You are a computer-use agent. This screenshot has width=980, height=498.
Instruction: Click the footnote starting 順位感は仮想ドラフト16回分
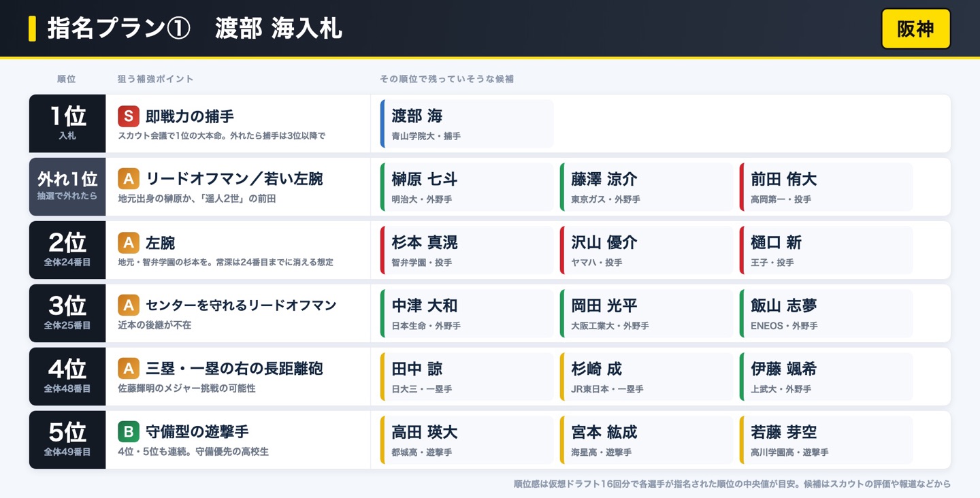[x=732, y=484]
